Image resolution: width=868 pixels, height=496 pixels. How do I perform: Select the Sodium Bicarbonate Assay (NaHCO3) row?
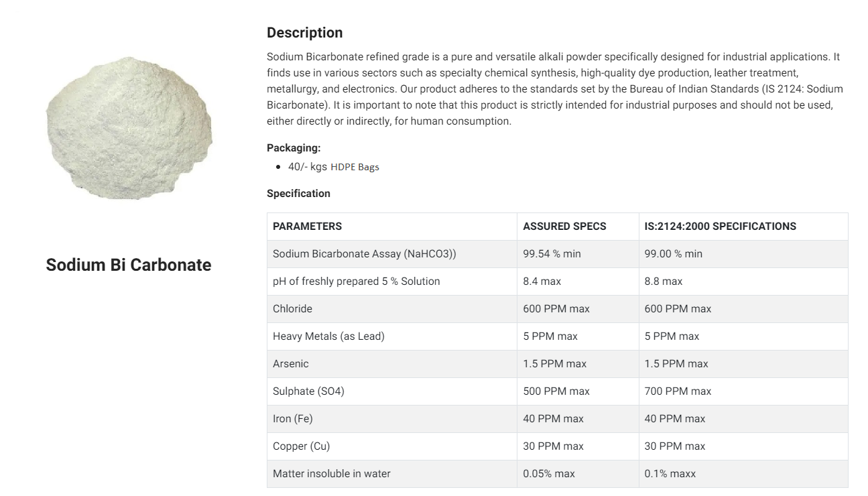558,254
